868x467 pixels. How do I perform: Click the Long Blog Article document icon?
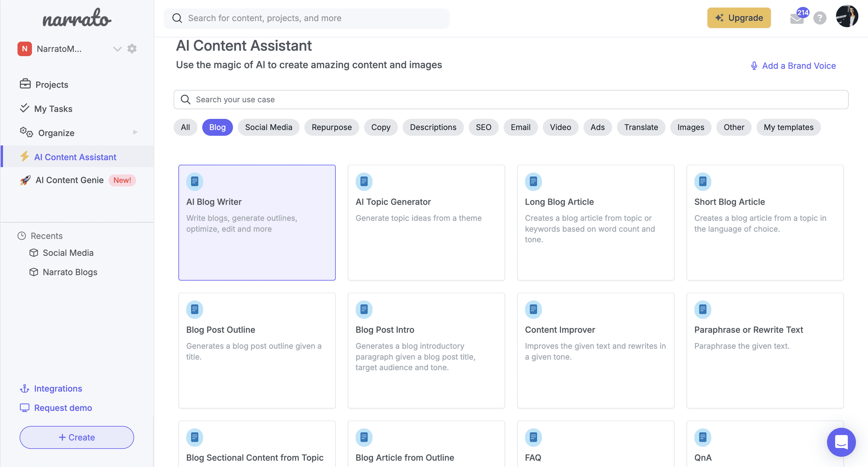(533, 181)
